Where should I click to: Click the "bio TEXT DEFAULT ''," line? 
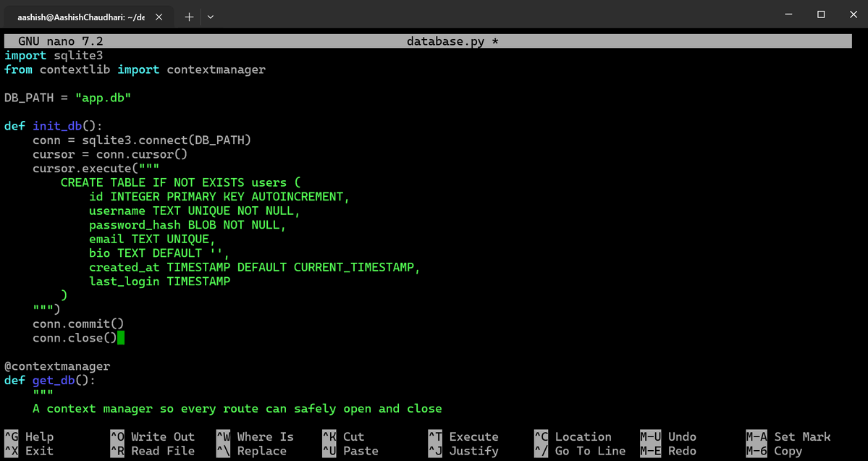tap(159, 253)
